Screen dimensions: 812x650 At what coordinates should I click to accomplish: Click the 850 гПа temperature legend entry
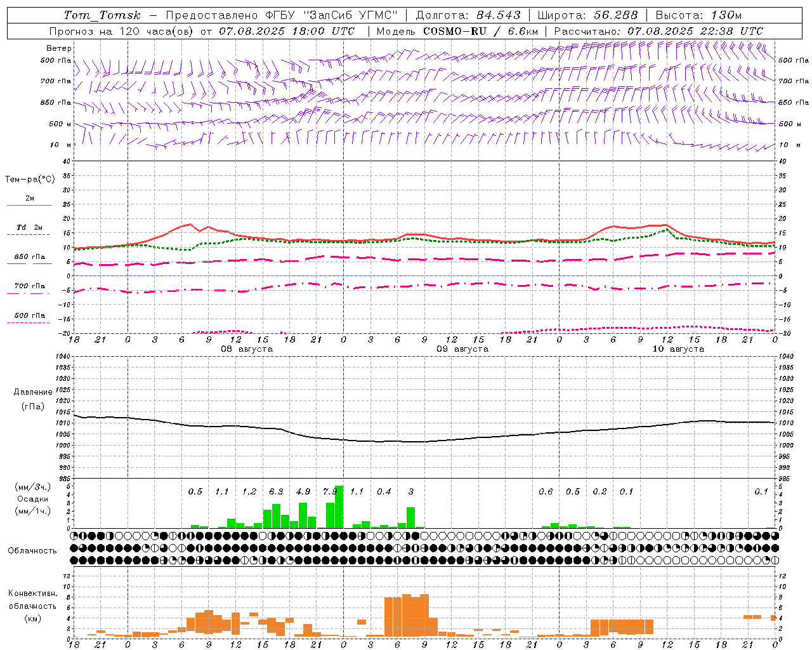pyautogui.click(x=30, y=257)
